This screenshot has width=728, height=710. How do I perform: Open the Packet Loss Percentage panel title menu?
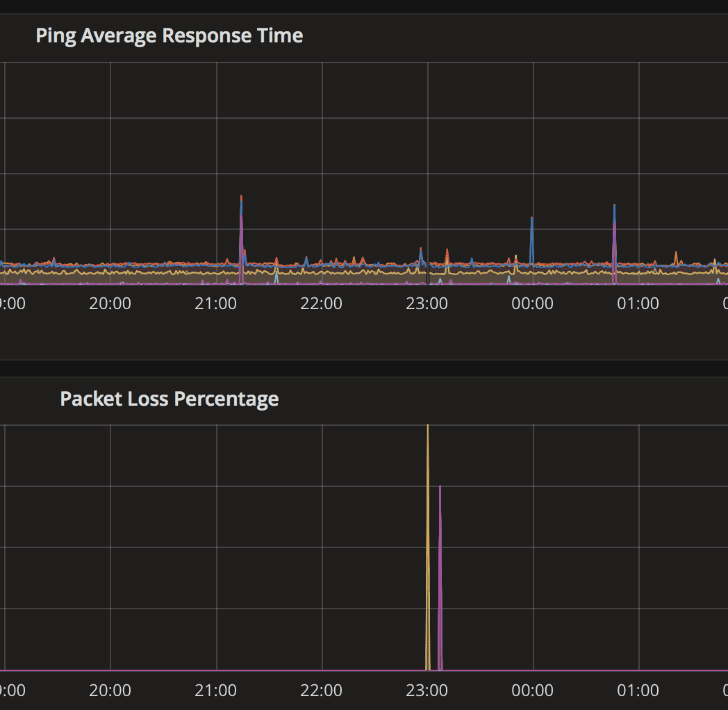pos(169,399)
